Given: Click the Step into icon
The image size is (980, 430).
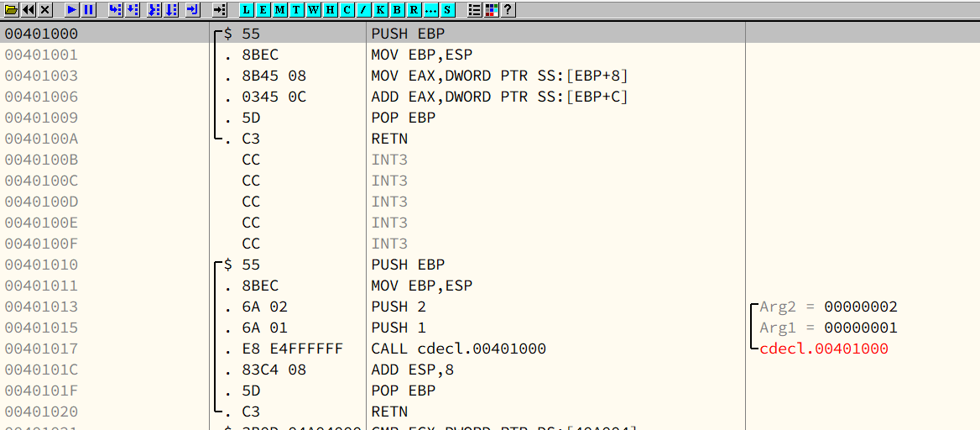Looking at the screenshot, I should tap(116, 10).
